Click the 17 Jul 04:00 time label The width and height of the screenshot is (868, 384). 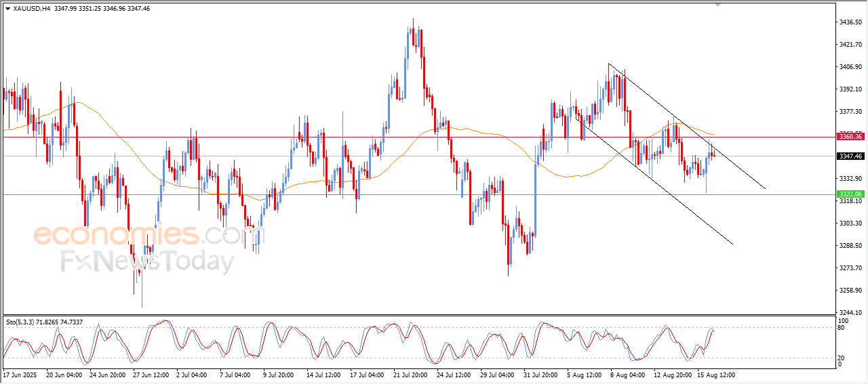[x=368, y=375]
